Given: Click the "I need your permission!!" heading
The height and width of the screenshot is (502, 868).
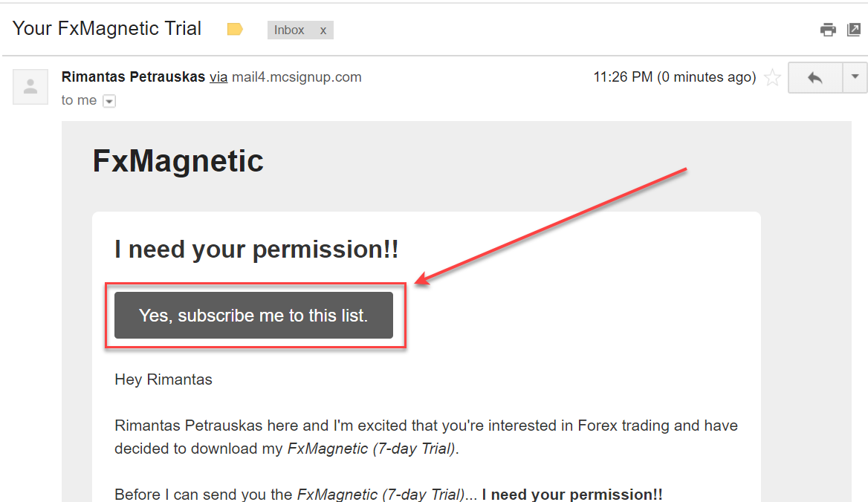Looking at the screenshot, I should (256, 250).
